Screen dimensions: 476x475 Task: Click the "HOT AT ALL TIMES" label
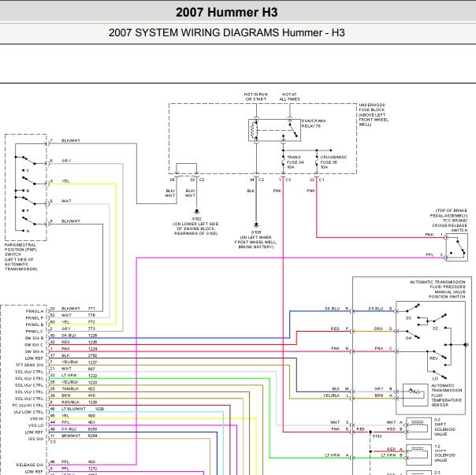pos(289,97)
